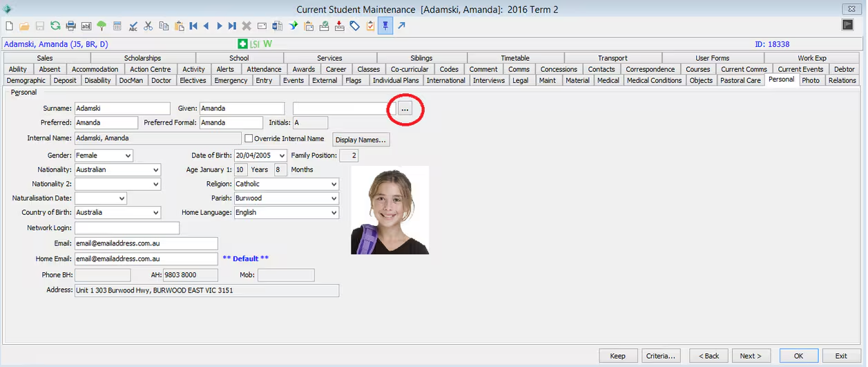Select the Pastoral Care tab
Screen dimensions: 868x367
click(740, 80)
